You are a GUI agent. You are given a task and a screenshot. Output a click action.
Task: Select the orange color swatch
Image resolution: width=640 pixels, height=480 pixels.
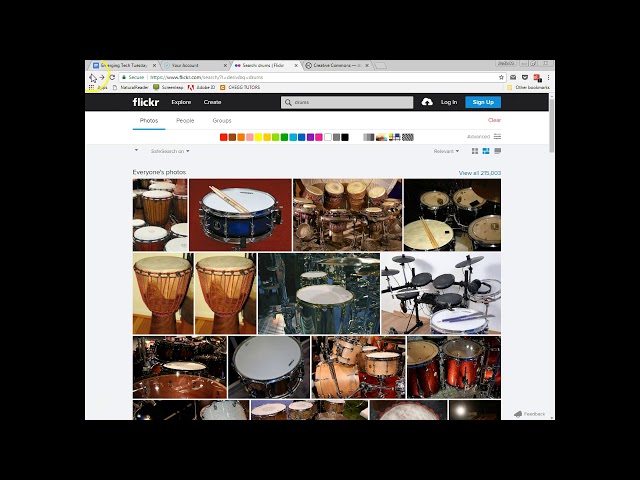[x=241, y=137]
